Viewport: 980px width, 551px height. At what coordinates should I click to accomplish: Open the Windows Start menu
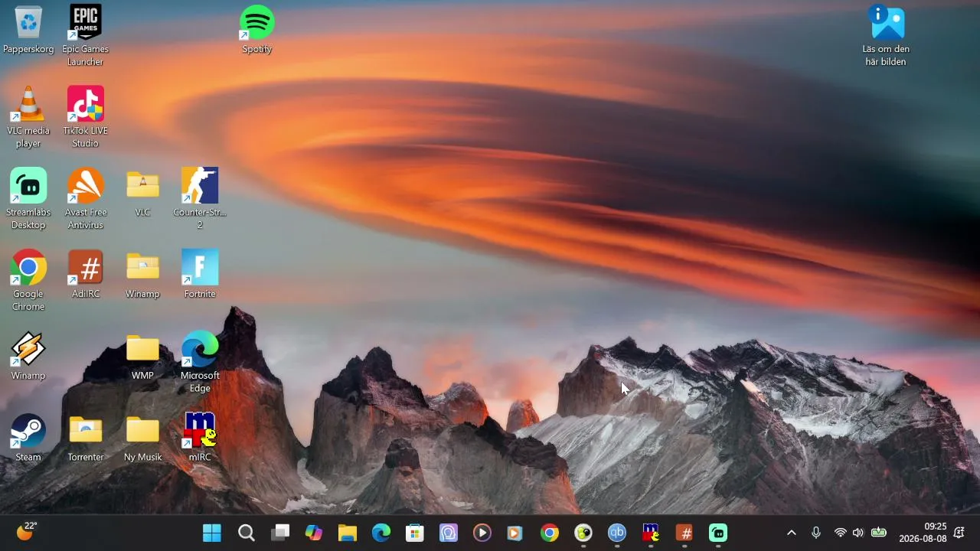212,533
